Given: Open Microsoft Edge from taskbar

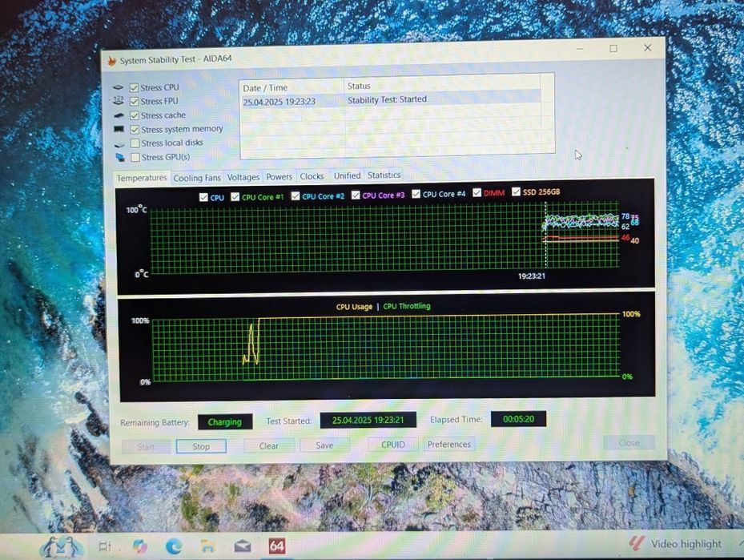Looking at the screenshot, I should 174,546.
